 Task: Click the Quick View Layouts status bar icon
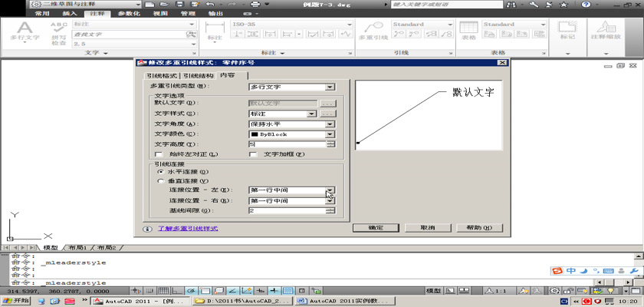pos(465,291)
